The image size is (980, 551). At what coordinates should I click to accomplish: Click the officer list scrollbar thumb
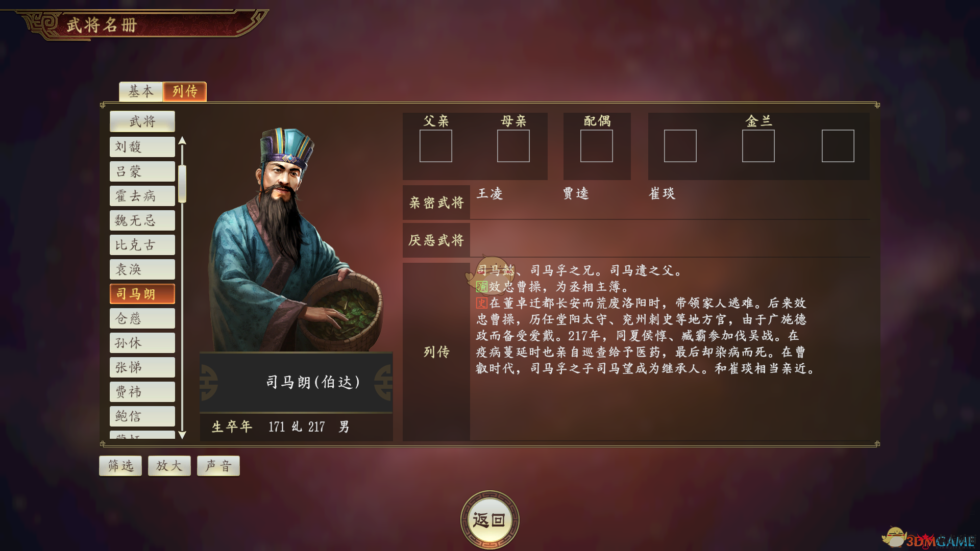click(182, 184)
